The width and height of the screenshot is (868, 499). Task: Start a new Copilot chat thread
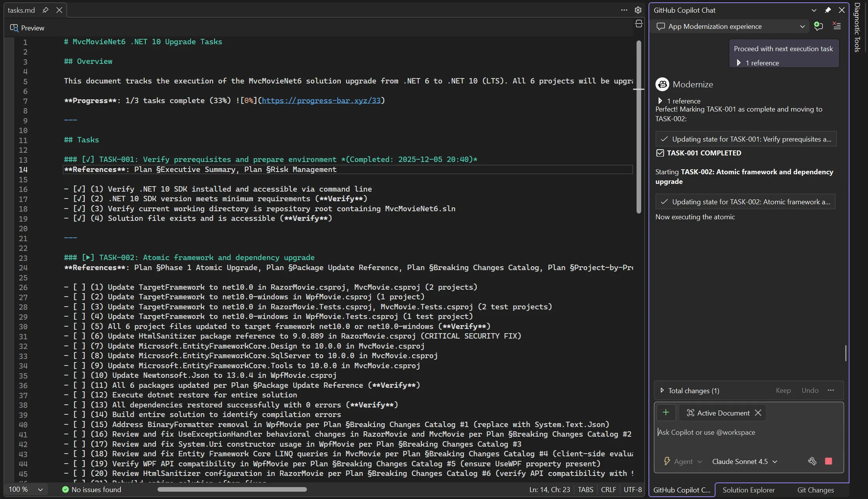(x=818, y=26)
